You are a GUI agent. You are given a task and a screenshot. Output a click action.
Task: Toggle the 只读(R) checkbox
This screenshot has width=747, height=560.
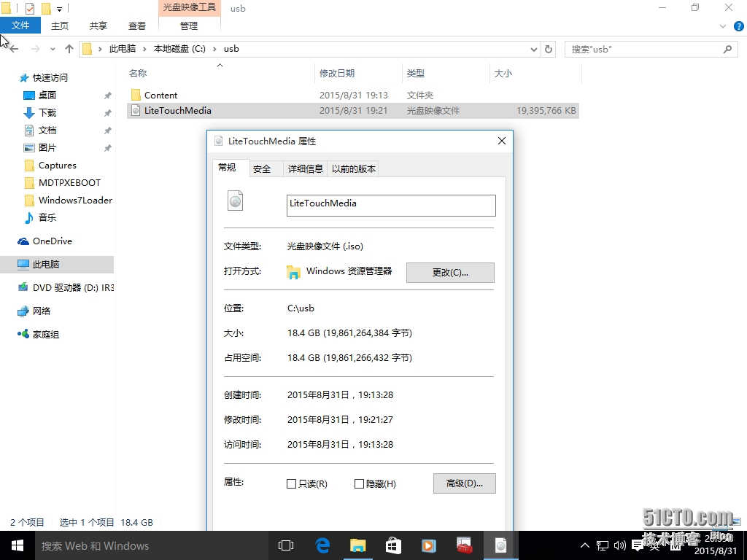pos(292,484)
